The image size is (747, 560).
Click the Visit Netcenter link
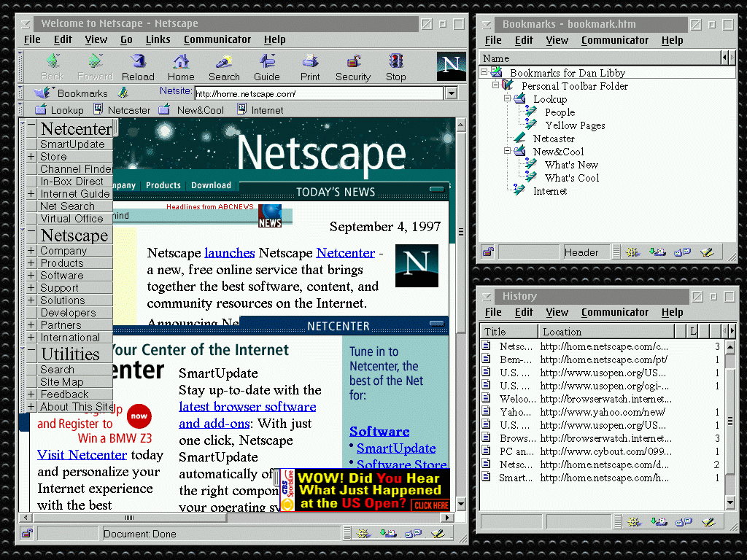click(82, 454)
